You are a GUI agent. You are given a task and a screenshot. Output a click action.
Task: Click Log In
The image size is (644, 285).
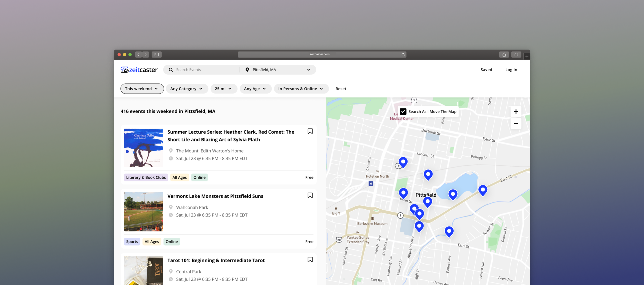pyautogui.click(x=511, y=70)
